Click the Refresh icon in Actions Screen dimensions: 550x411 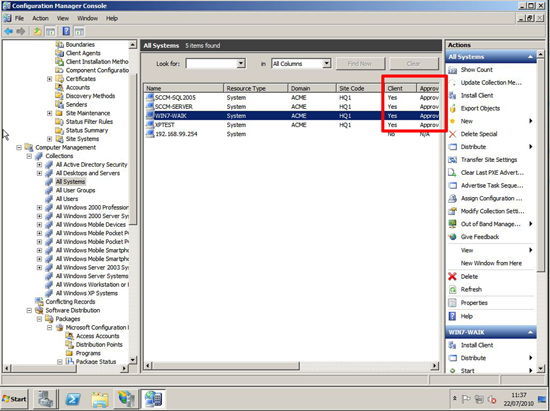pyautogui.click(x=453, y=290)
